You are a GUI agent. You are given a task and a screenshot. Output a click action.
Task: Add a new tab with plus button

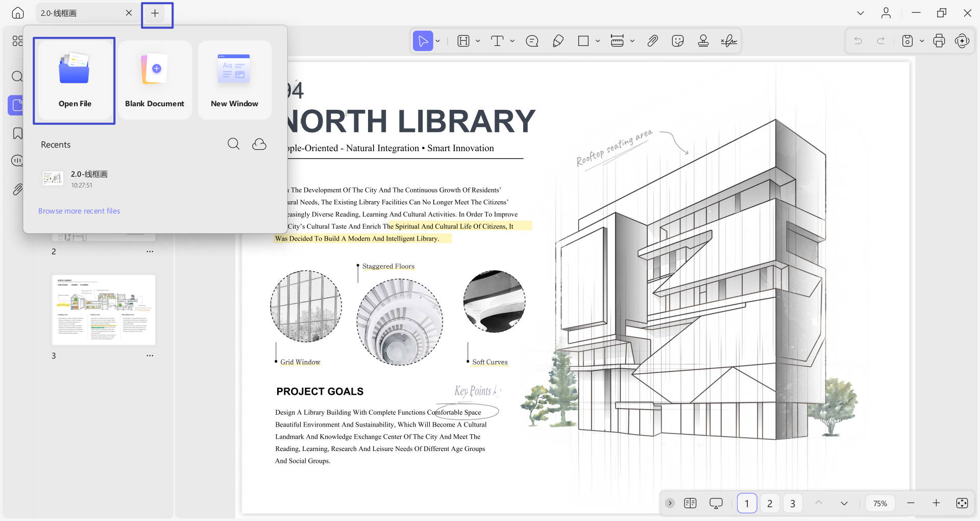click(155, 13)
